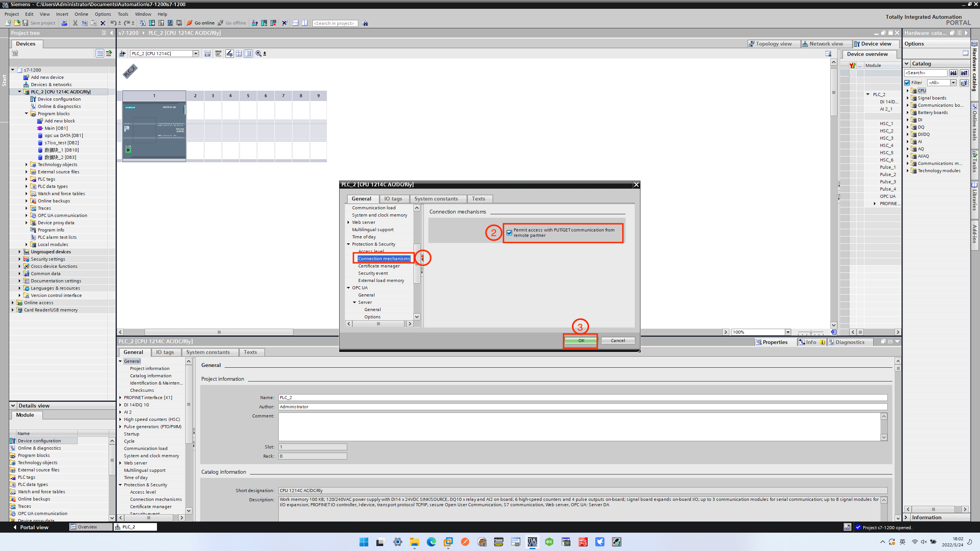Toggle Permit access with PUT/GET checkbox
The height and width of the screenshot is (551, 980).
tap(509, 233)
